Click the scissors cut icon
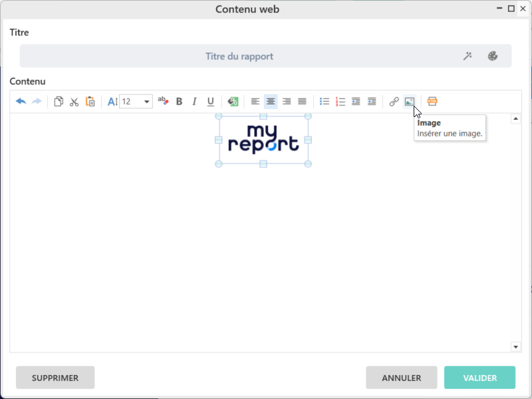The height and width of the screenshot is (399, 532). coord(74,102)
